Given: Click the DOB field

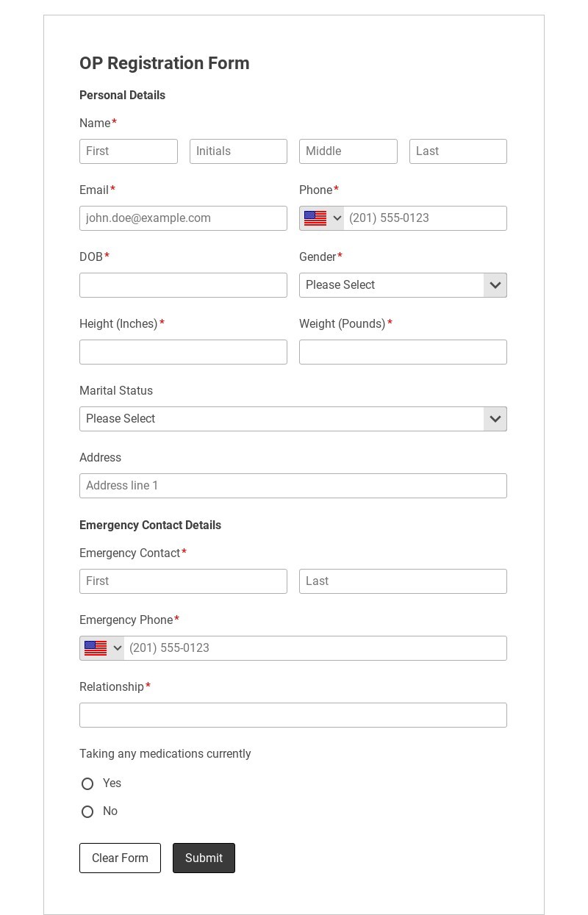Looking at the screenshot, I should (x=183, y=285).
